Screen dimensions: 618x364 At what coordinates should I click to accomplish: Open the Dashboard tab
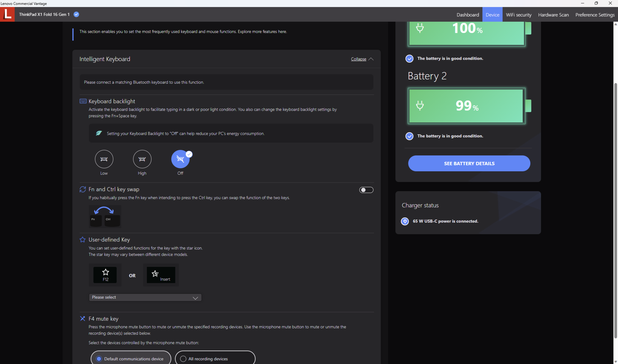point(467,15)
